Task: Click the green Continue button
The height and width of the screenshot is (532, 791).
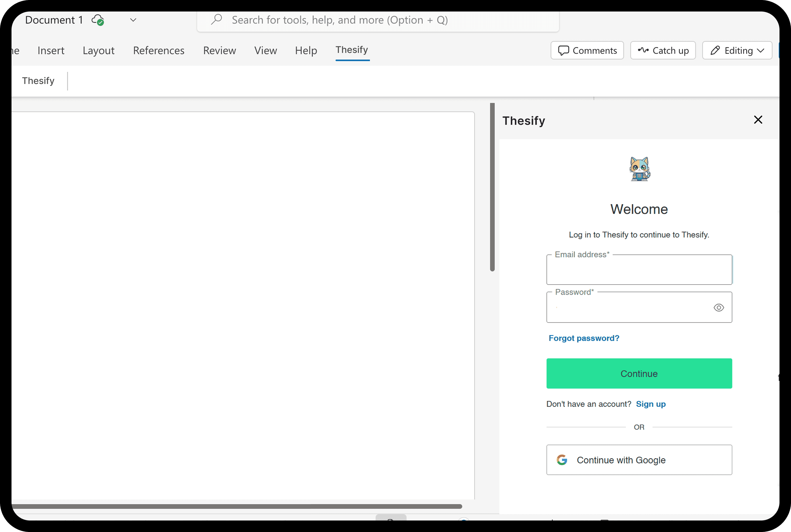Action: click(x=639, y=374)
